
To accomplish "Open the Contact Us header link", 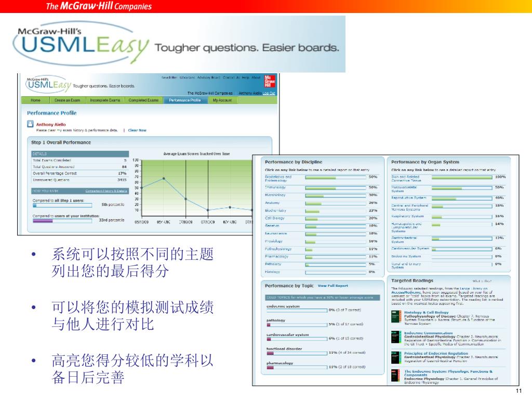I will [x=231, y=78].
